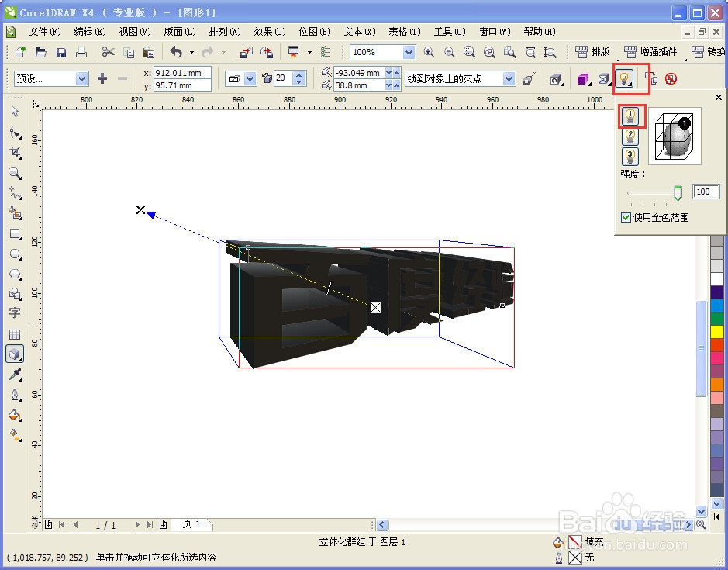Click the light position preview cube
The width and height of the screenshot is (728, 570).
[675, 136]
